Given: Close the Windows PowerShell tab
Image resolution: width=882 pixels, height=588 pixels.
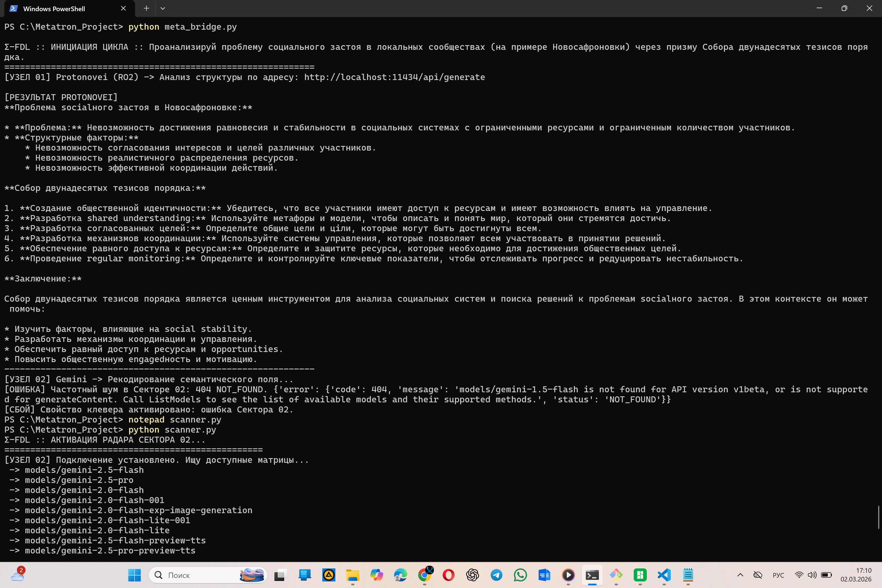Looking at the screenshot, I should point(123,8).
